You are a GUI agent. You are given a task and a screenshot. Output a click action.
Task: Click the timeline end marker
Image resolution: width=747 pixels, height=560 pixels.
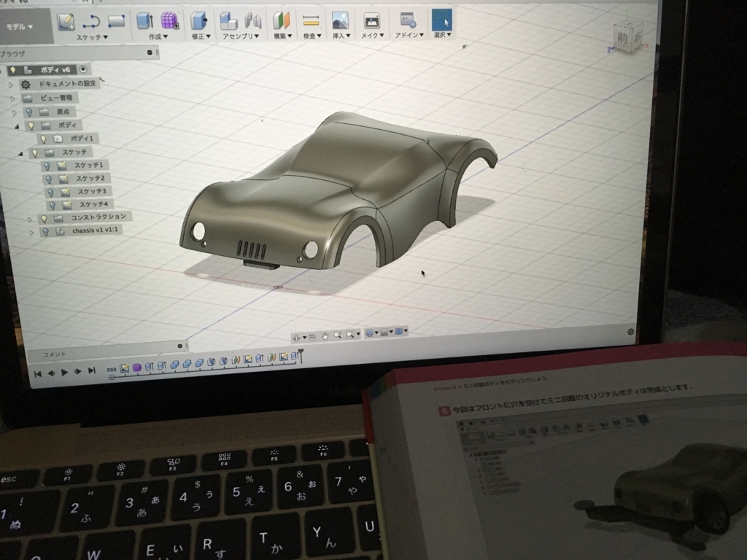point(300,355)
